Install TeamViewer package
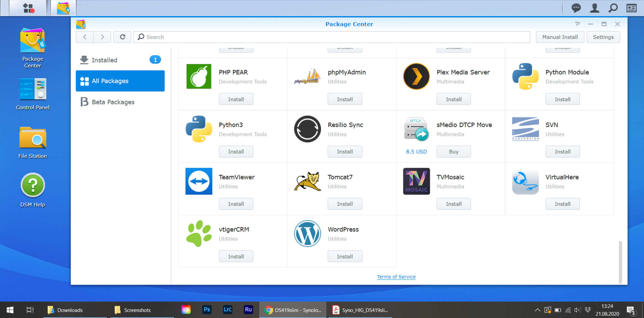 click(236, 204)
